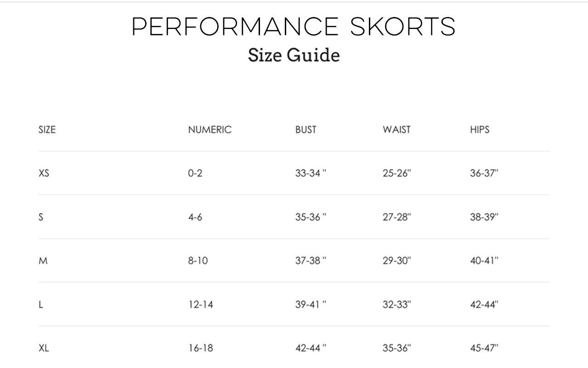Viewport: 588px width, 368px height.
Task: Click bust measurement 35-36"
Action: coord(311,217)
